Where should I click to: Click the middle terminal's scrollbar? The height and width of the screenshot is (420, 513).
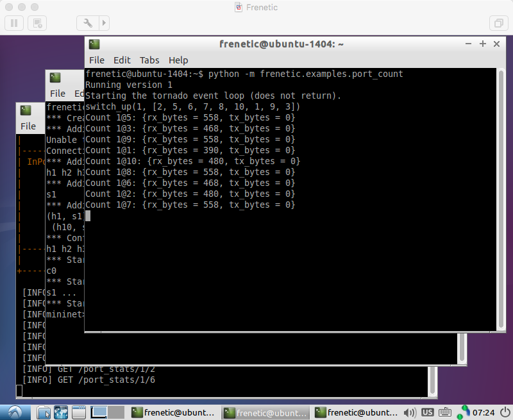point(462,348)
